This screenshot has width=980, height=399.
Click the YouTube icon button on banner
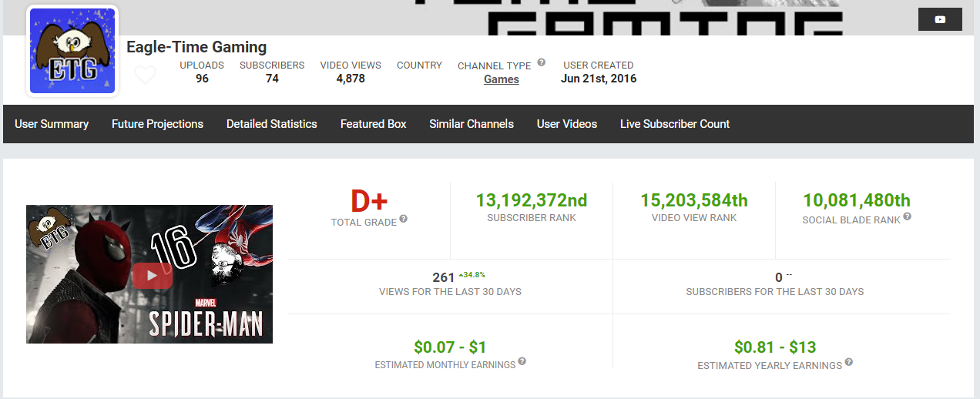click(x=940, y=19)
